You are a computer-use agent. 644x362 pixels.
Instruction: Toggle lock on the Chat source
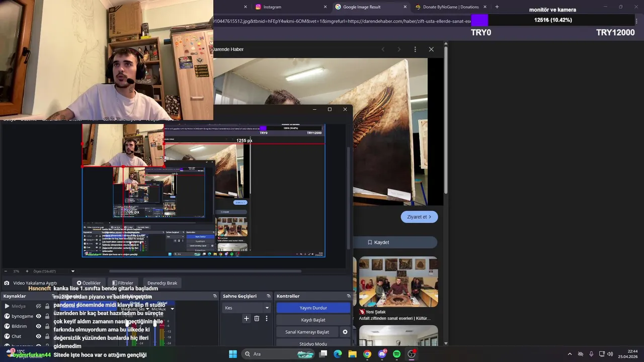tap(47, 336)
